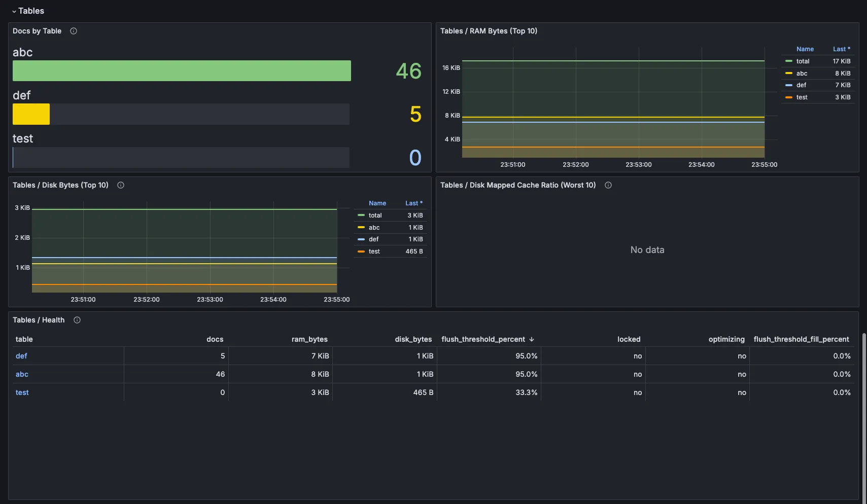867x504 pixels.
Task: Toggle the abc series in RAM Bytes legend
Action: [x=802, y=74]
